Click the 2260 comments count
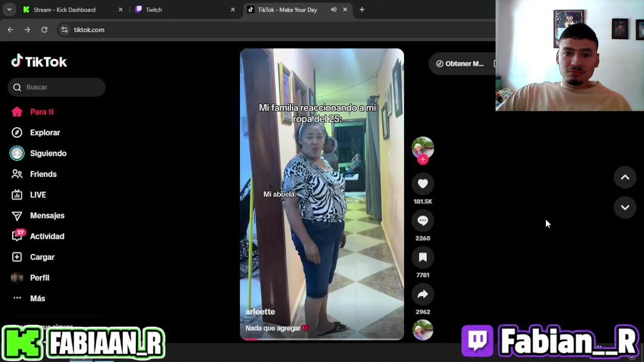 pos(423,238)
